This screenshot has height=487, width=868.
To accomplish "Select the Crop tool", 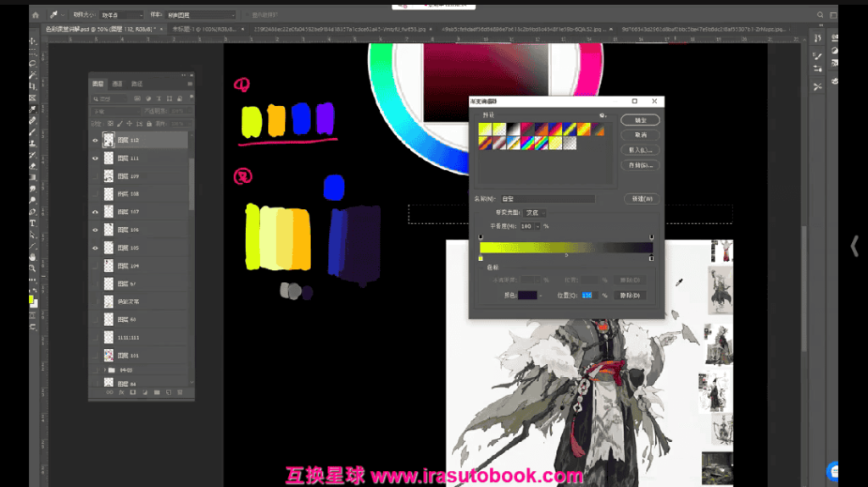I will pyautogui.click(x=33, y=86).
